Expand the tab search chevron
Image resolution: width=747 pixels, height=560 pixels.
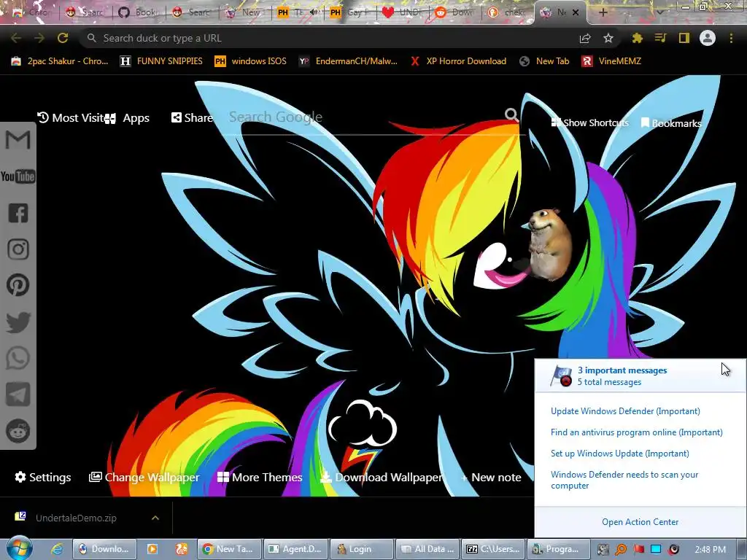pyautogui.click(x=659, y=12)
